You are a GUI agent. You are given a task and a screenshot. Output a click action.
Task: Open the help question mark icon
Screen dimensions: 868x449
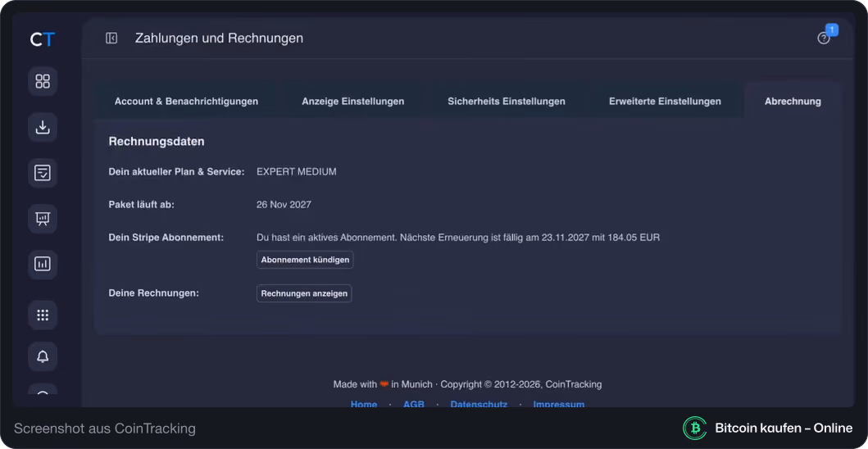tap(823, 39)
